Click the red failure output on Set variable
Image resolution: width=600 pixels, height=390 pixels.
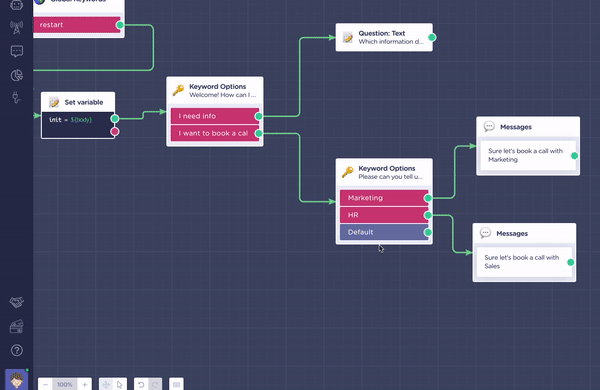(114, 132)
